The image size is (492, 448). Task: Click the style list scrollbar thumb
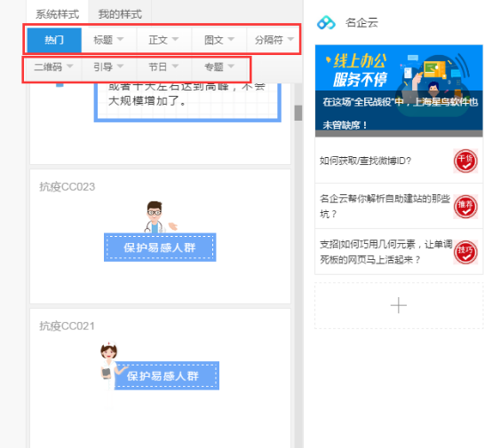point(298,113)
